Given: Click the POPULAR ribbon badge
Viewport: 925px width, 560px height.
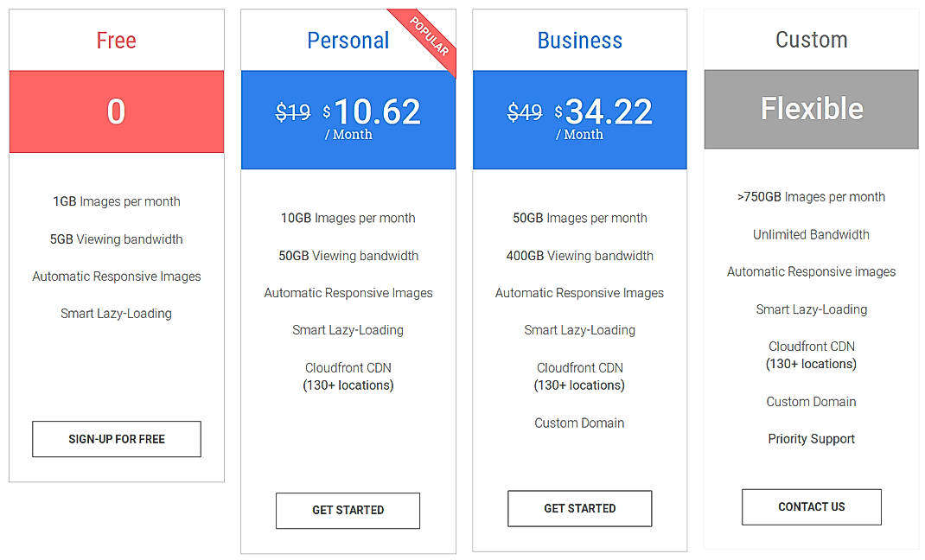Looking at the screenshot, I should point(429,35).
